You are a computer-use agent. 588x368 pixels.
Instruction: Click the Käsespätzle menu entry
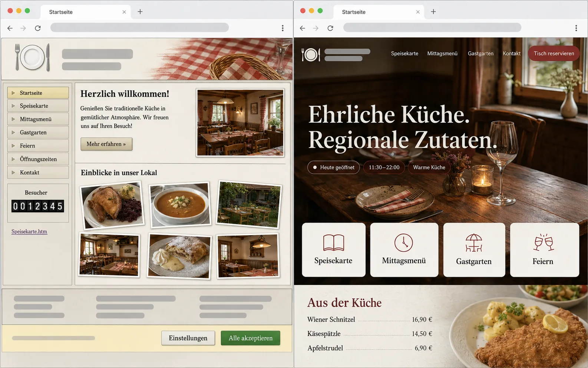tap(370, 333)
